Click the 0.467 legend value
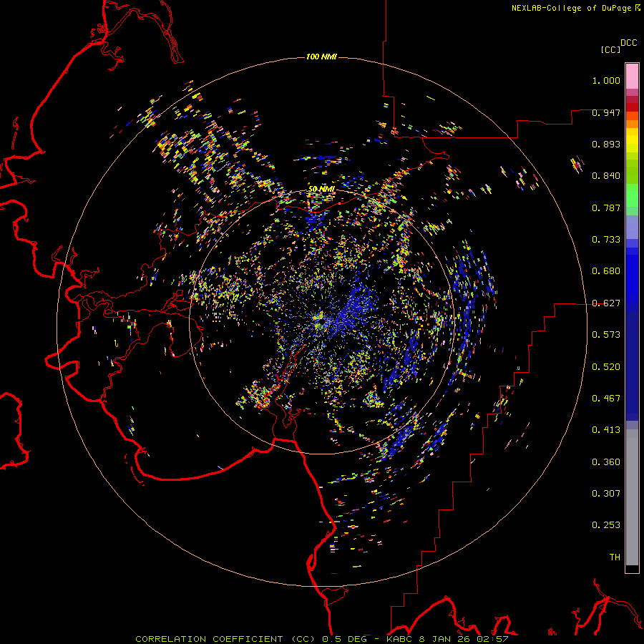The image size is (644, 644). tap(606, 399)
